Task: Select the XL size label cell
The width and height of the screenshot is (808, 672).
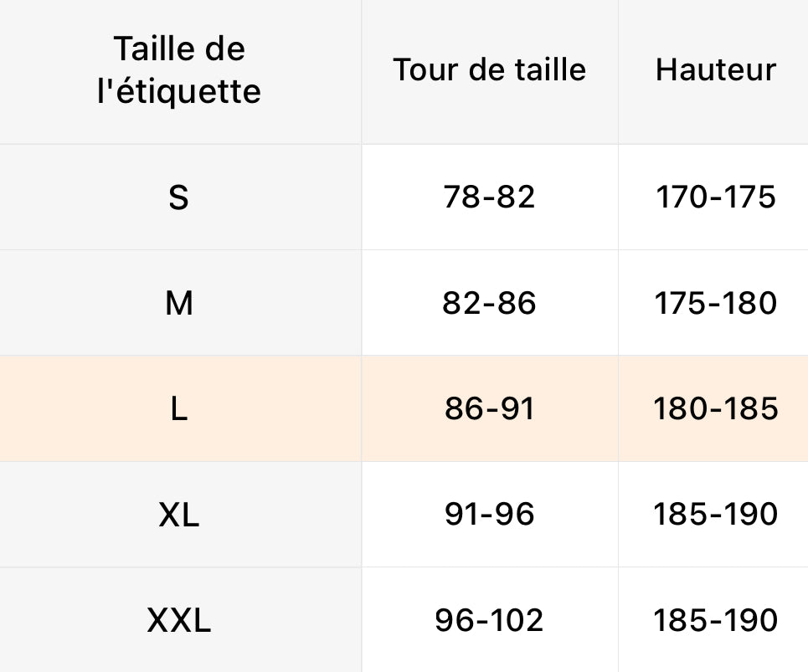Action: coord(179,515)
